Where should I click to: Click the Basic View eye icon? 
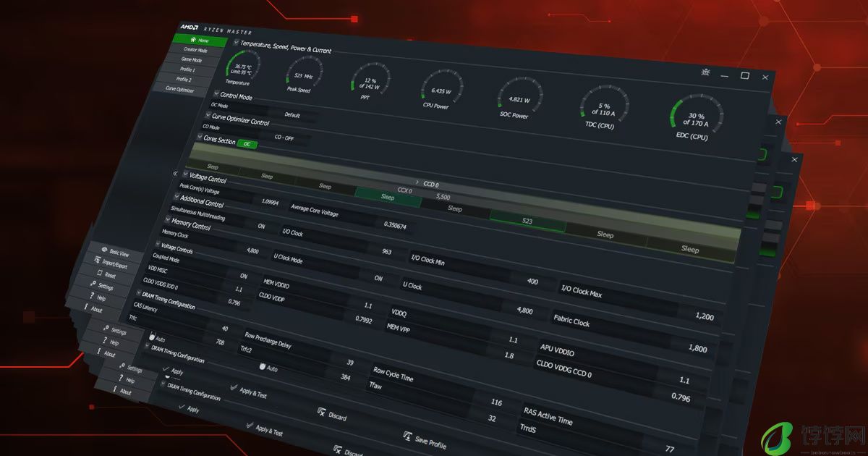click(x=103, y=250)
